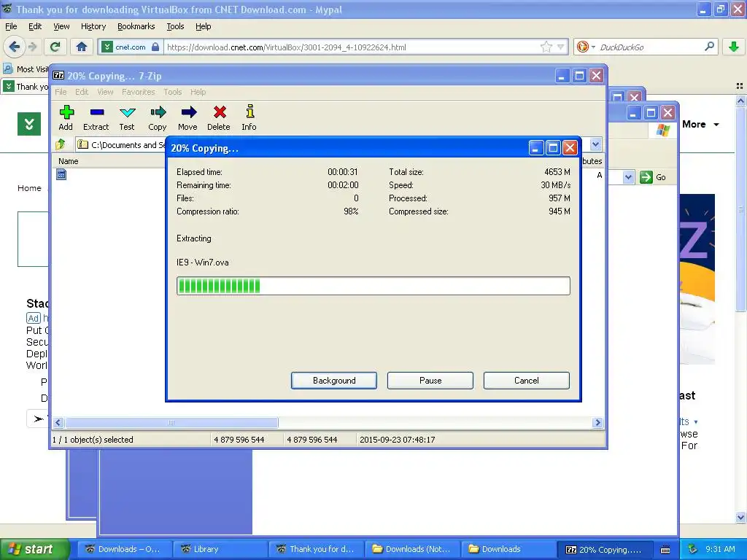Select the file icon in 7-Zip list
The height and width of the screenshot is (560, 747).
click(61, 175)
